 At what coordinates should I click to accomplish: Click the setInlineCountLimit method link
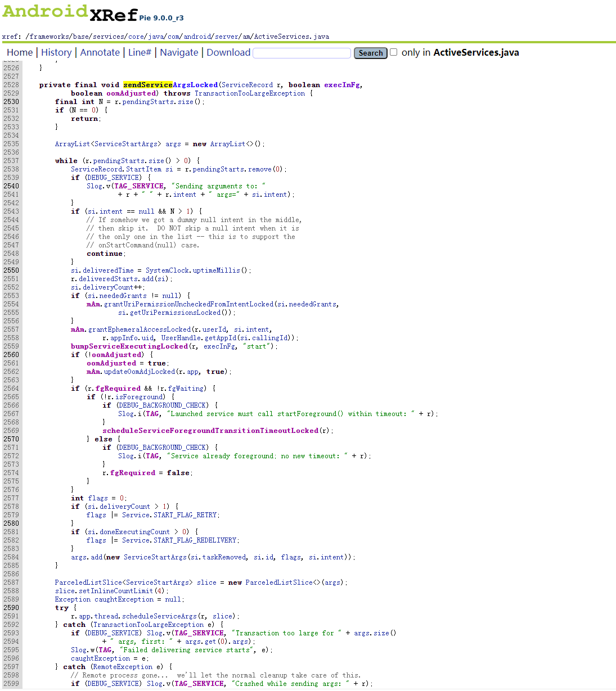point(115,591)
